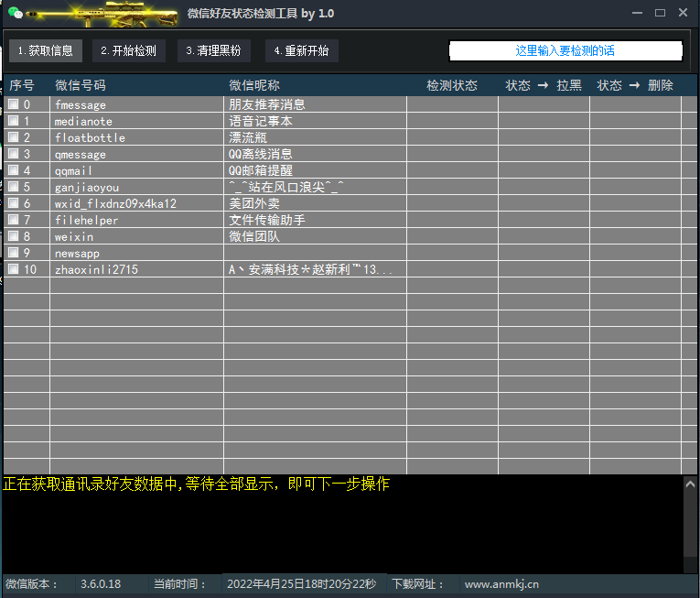The height and width of the screenshot is (598, 700).
Task: Tick the checkbox for row 0 fmessage
Action: pos(14,104)
